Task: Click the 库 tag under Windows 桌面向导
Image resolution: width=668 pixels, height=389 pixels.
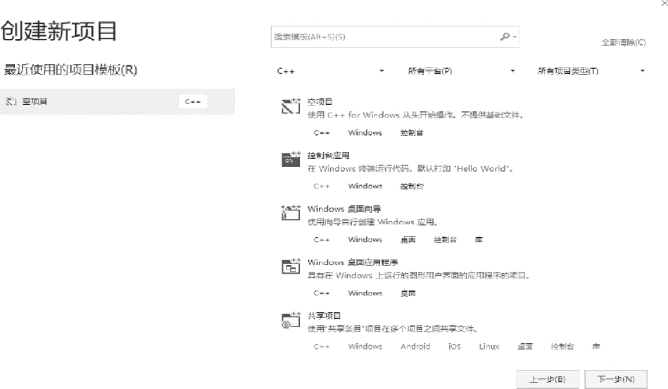Action: tap(479, 239)
